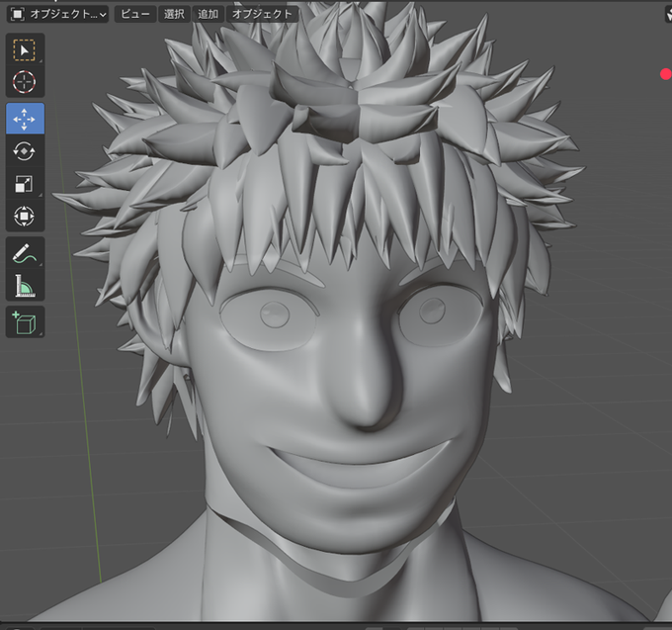Open the ビュー menu
This screenshot has height=630, width=672.
pos(135,14)
